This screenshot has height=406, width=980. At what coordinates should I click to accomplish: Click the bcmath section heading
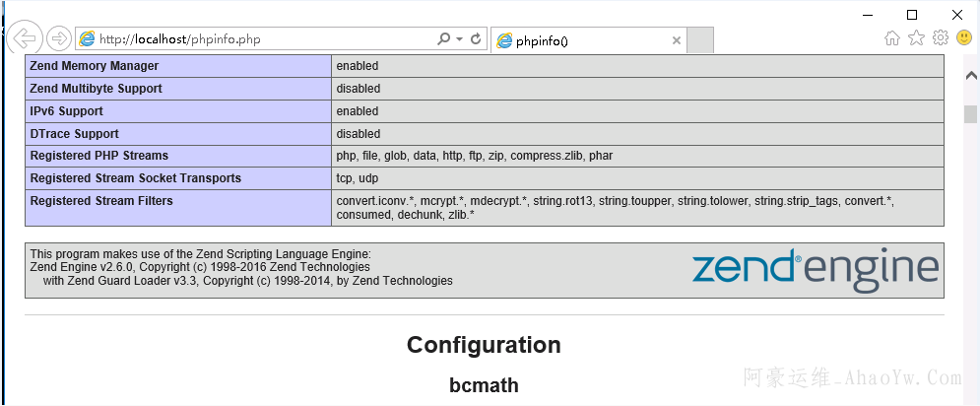pyautogui.click(x=484, y=384)
